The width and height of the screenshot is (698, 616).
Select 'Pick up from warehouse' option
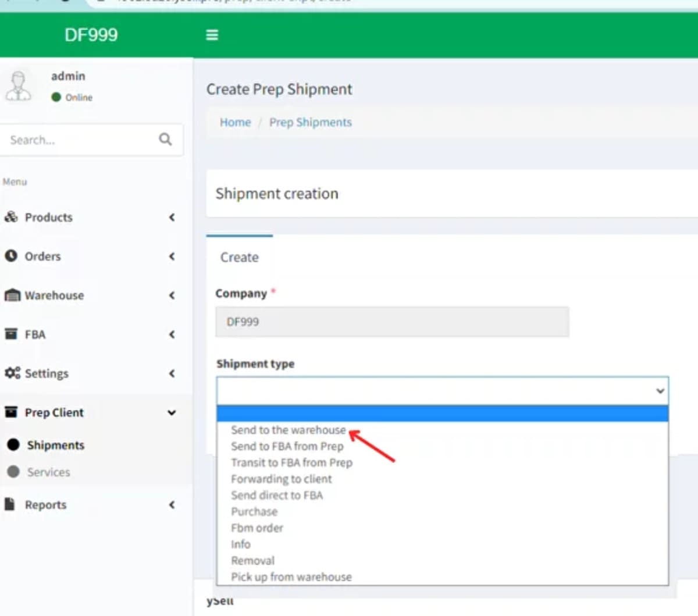[291, 576]
